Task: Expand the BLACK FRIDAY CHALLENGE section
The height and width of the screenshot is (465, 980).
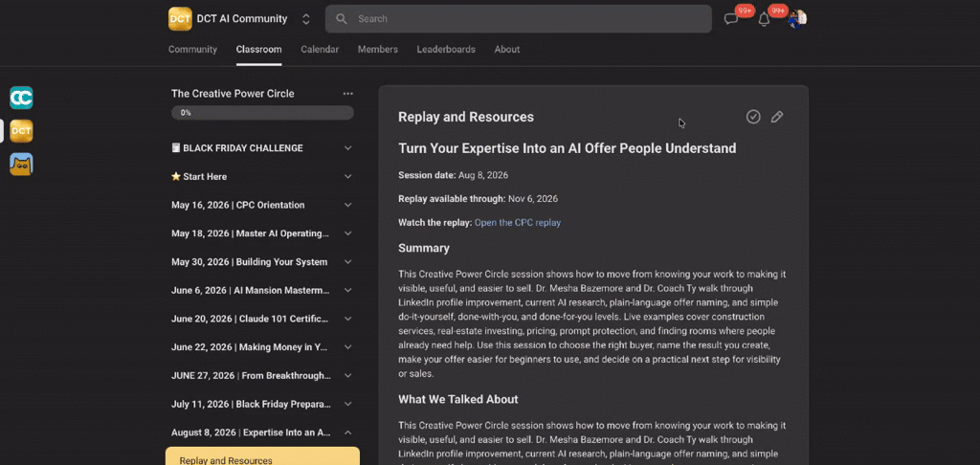Action: coord(262,148)
